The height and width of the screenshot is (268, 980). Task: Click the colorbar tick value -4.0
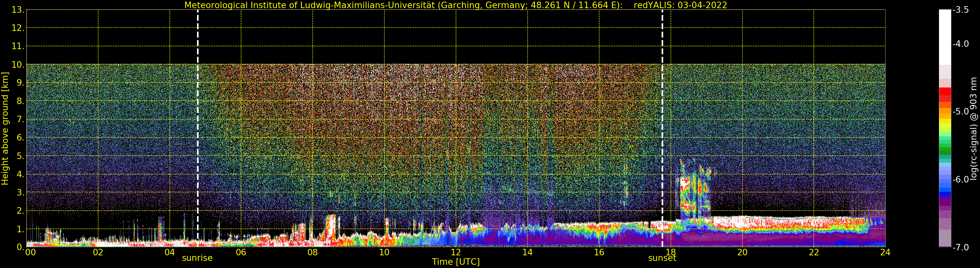point(960,44)
